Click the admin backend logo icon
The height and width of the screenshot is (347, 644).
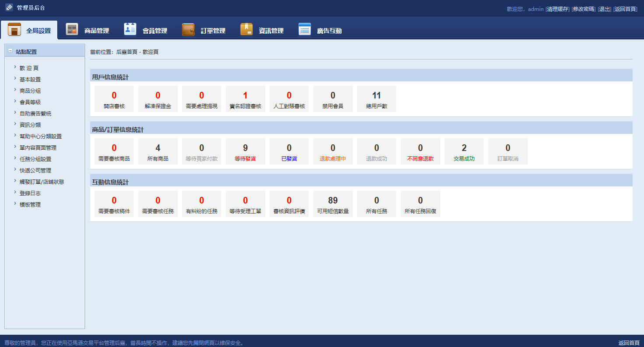(x=9, y=7)
